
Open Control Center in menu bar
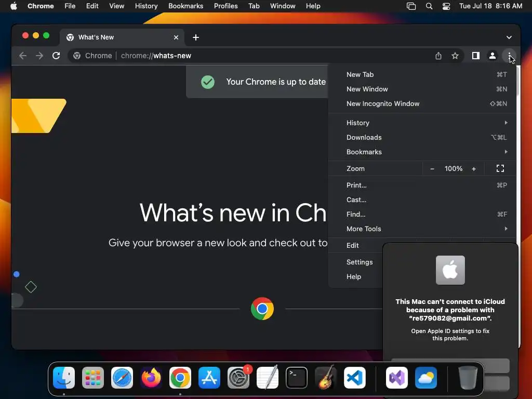(446, 6)
